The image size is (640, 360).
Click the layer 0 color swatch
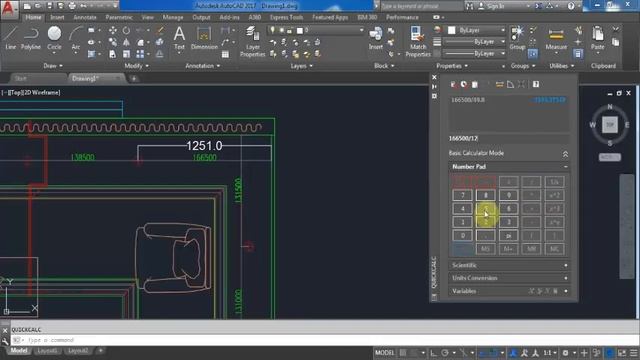(300, 30)
